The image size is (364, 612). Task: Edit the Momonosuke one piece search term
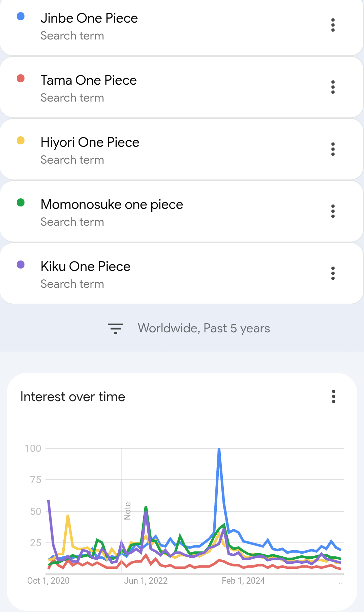[x=112, y=204]
